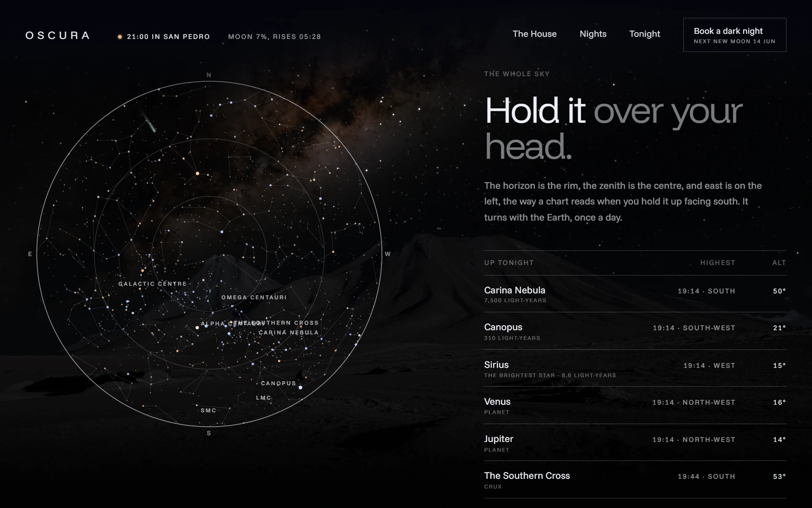This screenshot has width=812, height=508.
Task: Go to the Nights section
Action: [x=593, y=34]
